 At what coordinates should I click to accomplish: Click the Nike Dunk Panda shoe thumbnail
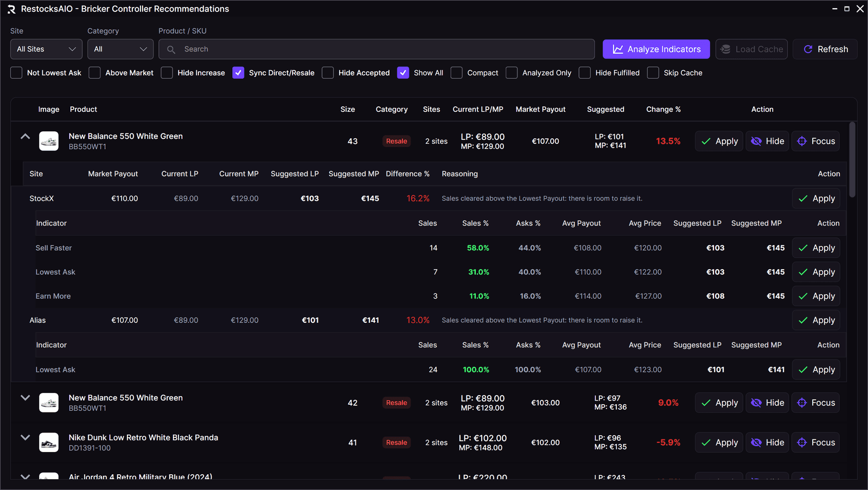(49, 442)
